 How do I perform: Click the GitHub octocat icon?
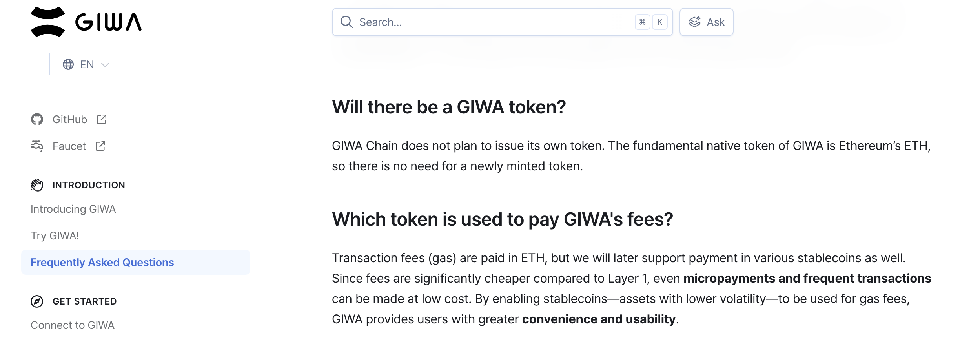pos(37,119)
